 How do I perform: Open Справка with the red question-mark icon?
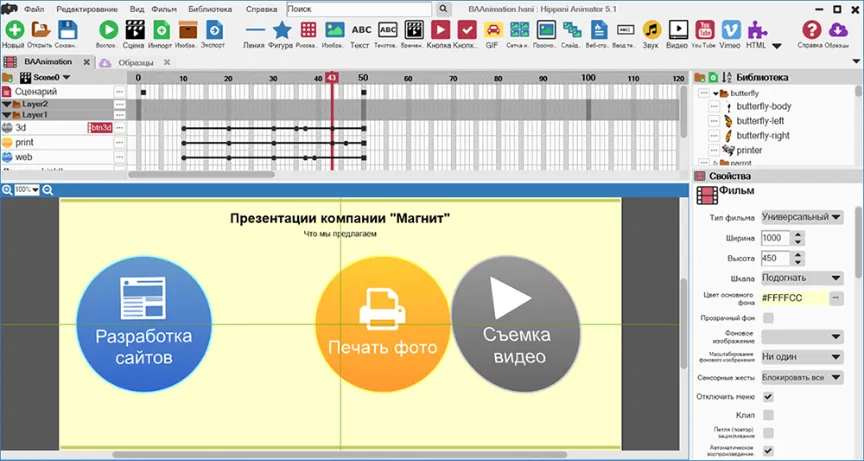pyautogui.click(x=811, y=30)
